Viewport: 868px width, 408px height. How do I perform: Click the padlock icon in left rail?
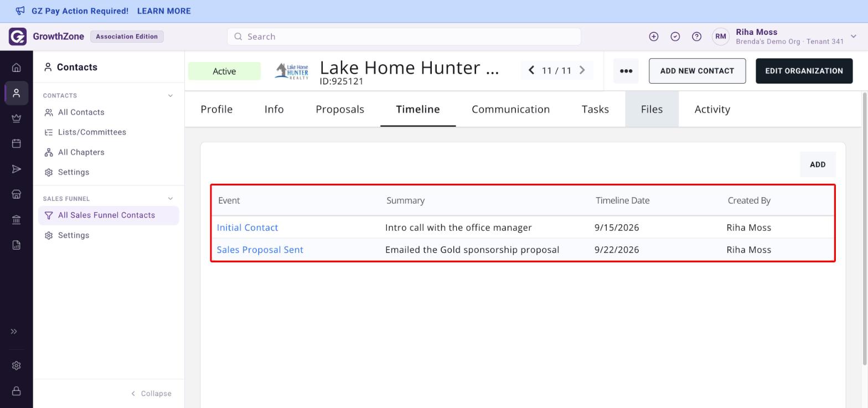(16, 391)
